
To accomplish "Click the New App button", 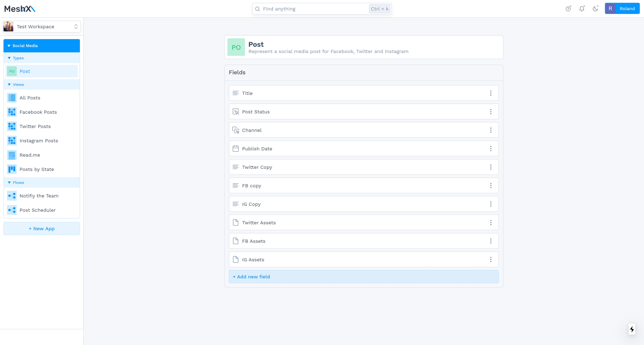I will (42, 228).
